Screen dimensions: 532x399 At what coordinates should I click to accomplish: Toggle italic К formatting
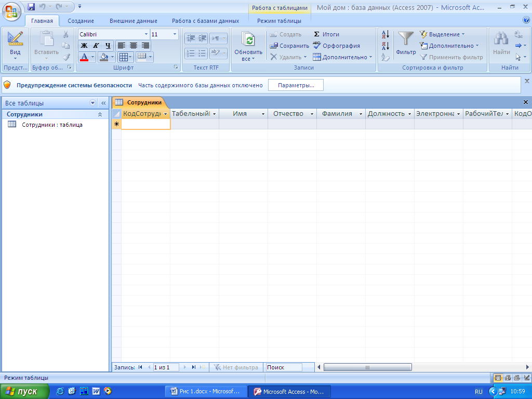[x=96, y=46]
